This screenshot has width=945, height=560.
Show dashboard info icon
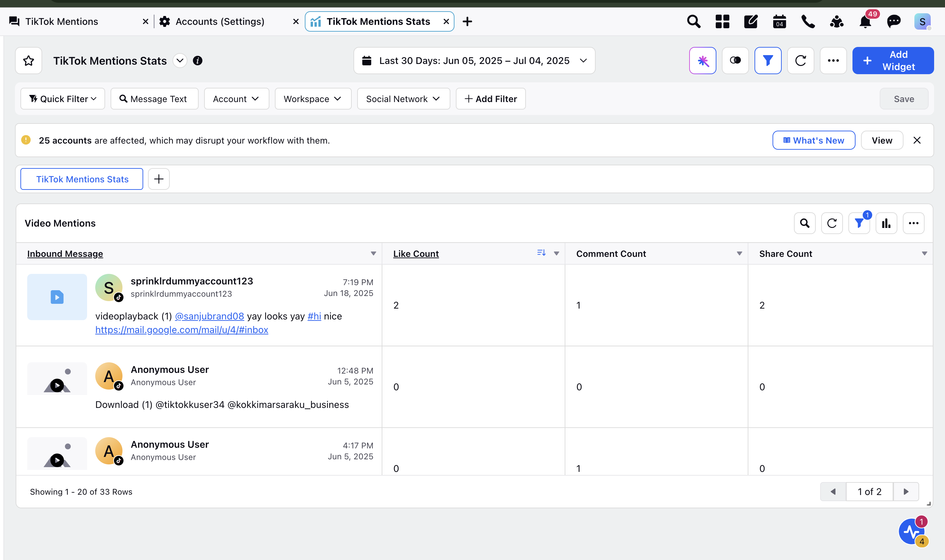(198, 60)
